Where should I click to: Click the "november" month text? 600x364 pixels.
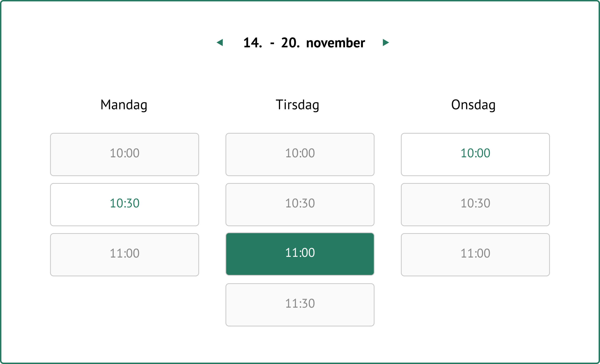point(335,43)
